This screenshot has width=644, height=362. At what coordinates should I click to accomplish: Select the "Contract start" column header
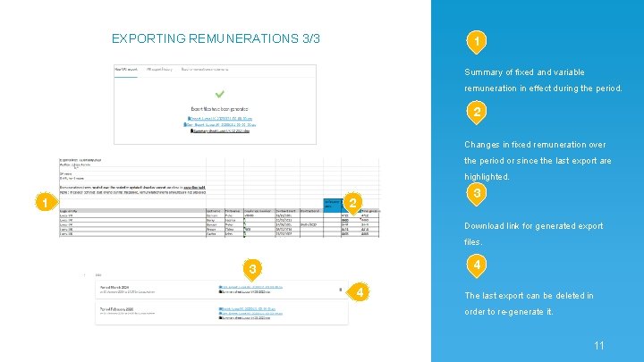[x=285, y=211]
